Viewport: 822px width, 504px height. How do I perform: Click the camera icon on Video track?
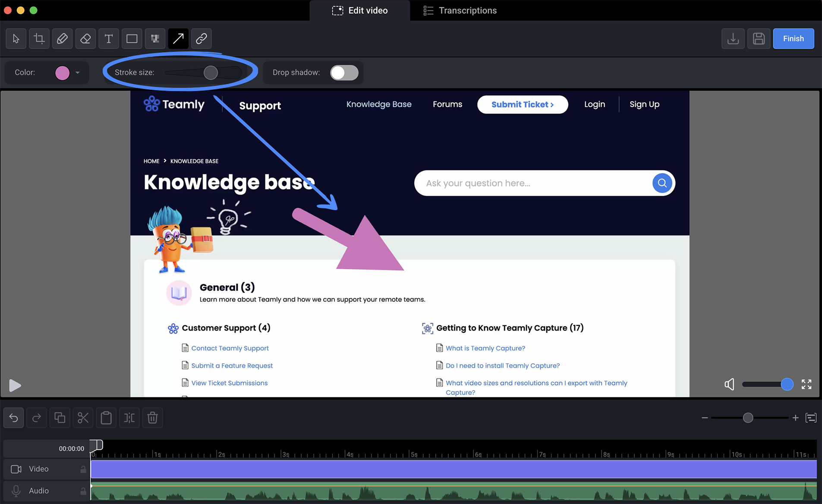(16, 469)
